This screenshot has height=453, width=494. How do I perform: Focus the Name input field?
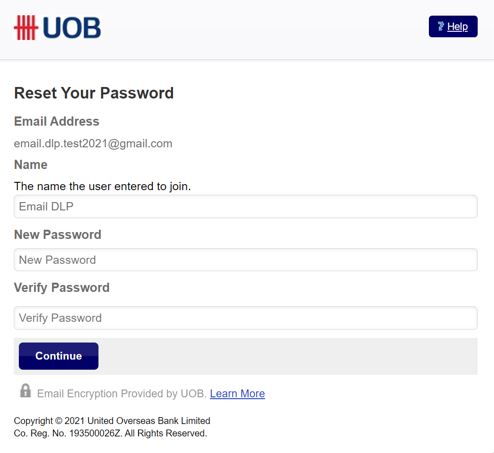246,207
